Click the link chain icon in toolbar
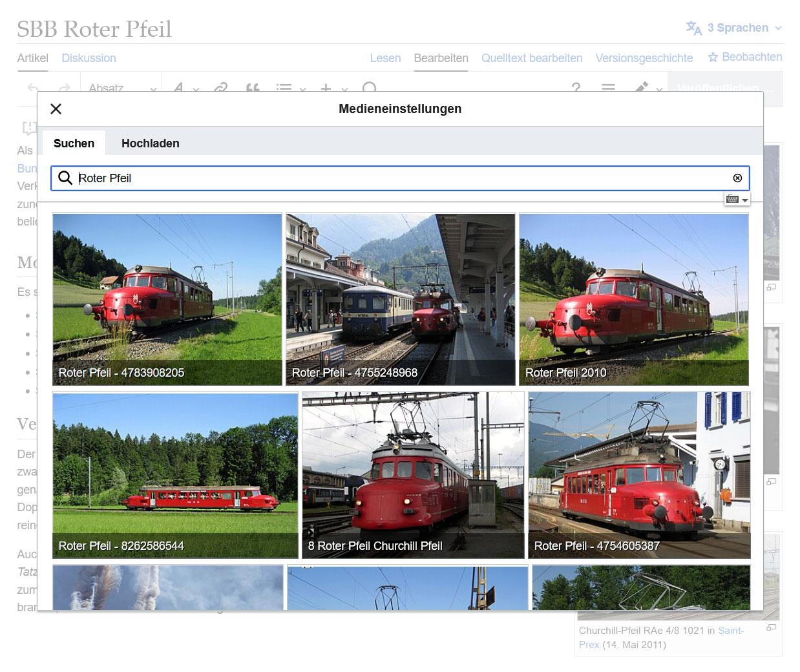 [x=221, y=87]
